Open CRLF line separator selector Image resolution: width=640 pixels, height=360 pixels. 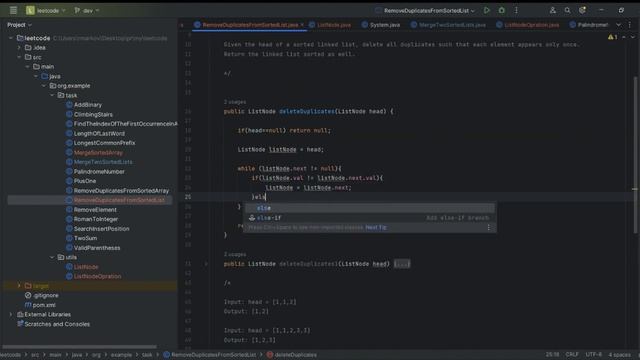pos(572,354)
